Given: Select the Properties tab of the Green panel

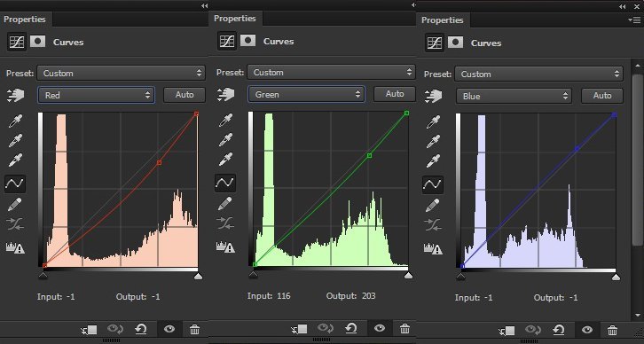Looking at the screenshot, I should pyautogui.click(x=234, y=19).
